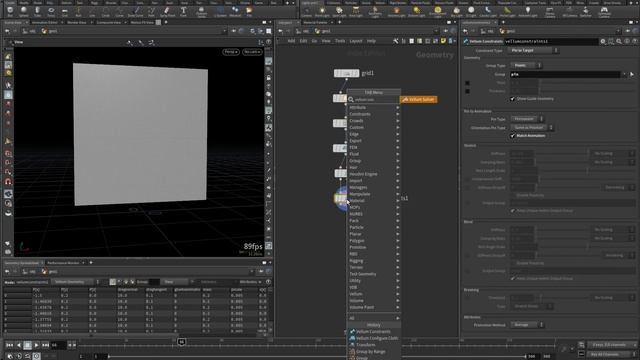
Task: Open the Group Type dropdown
Action: (x=527, y=65)
